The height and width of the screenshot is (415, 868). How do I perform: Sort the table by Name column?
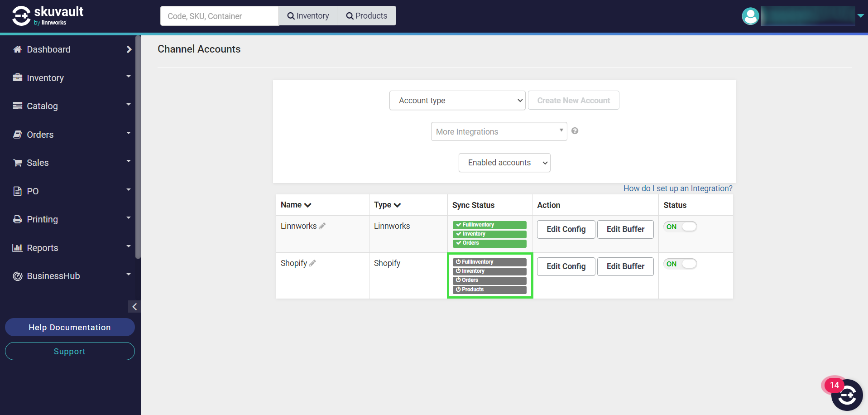click(296, 205)
